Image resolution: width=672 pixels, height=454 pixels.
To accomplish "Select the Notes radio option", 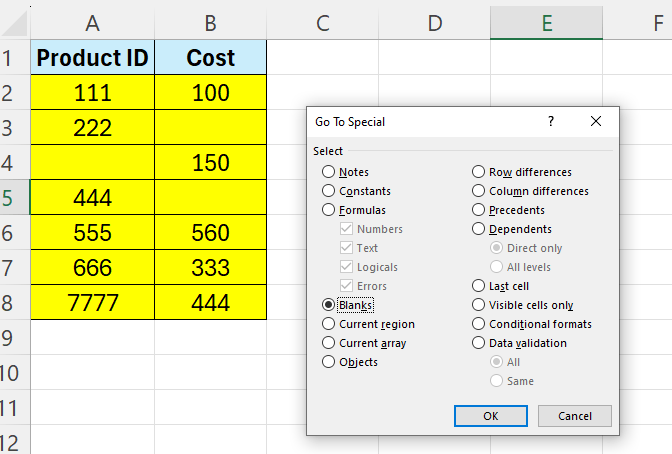I will tap(328, 172).
